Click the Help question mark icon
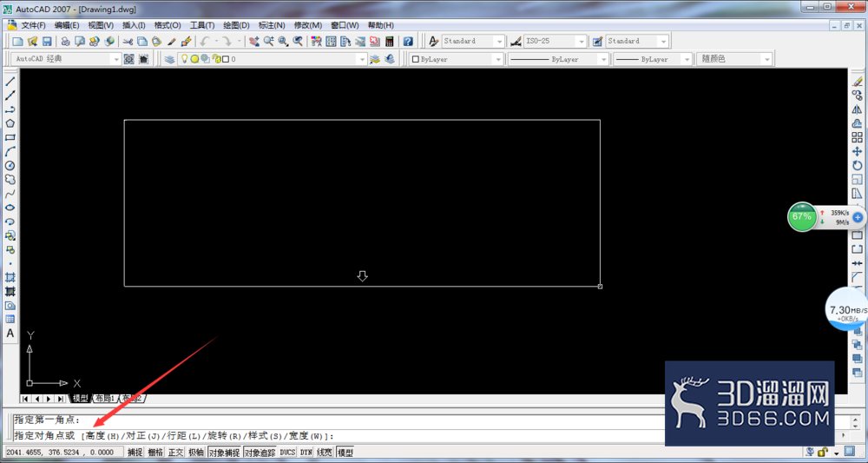Image resolution: width=868 pixels, height=463 pixels. pos(408,42)
